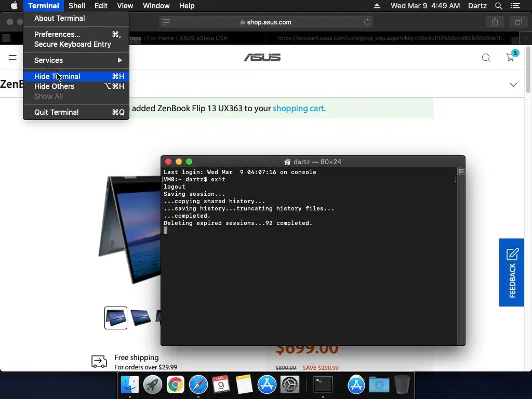Open App Store next to Notes in Dock
The height and width of the screenshot is (399, 532).
(267, 385)
